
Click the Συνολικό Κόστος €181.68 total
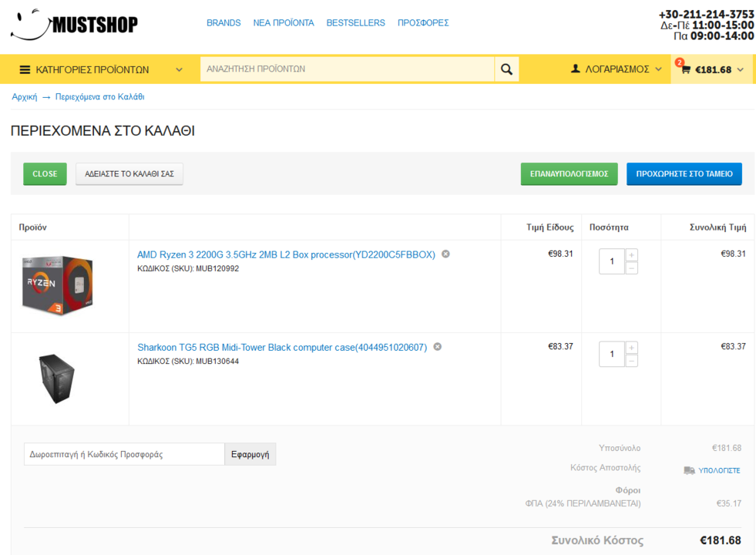coord(721,540)
